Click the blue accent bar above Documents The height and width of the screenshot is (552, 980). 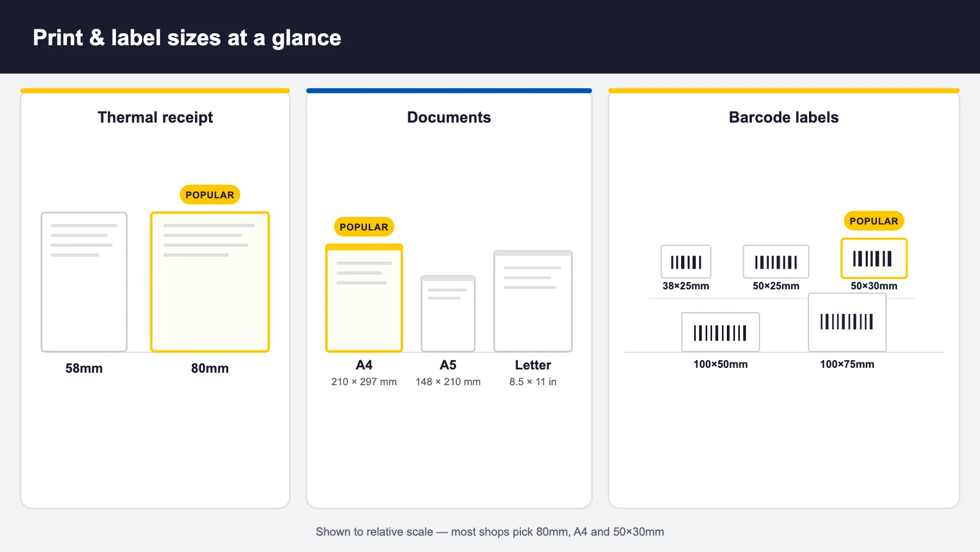[449, 90]
